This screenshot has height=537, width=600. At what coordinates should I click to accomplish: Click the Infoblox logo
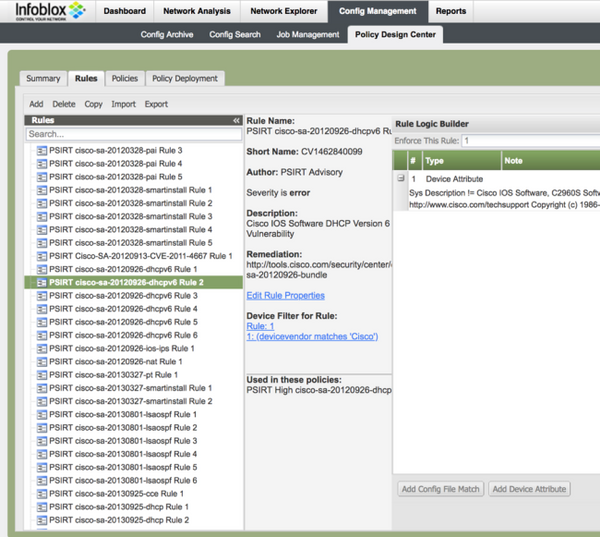48,14
